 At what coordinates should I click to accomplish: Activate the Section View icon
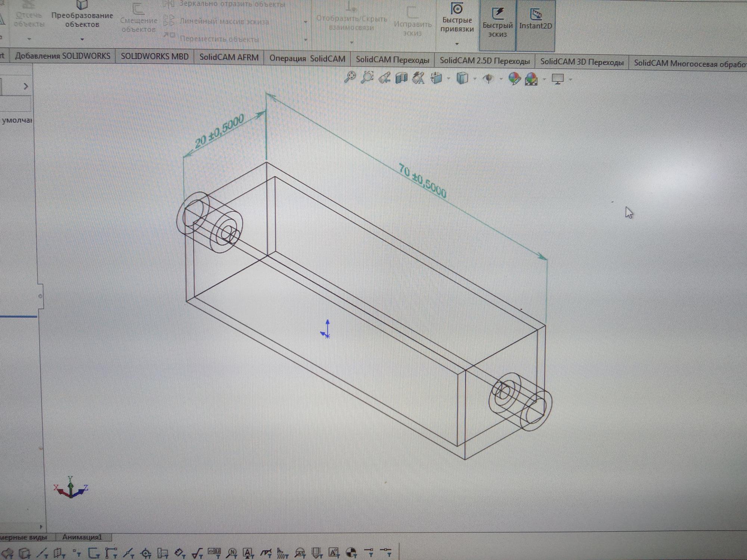point(402,78)
